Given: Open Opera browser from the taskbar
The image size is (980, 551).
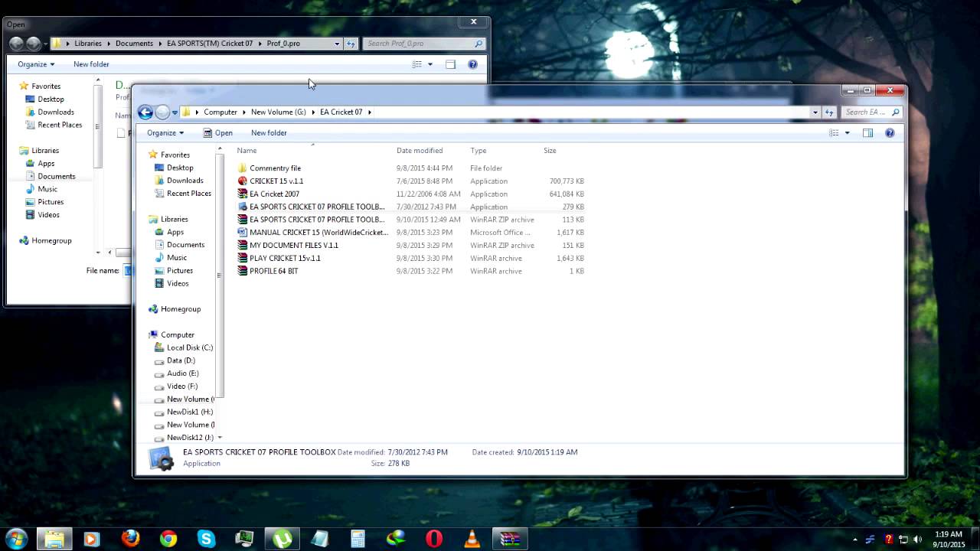Looking at the screenshot, I should point(434,539).
